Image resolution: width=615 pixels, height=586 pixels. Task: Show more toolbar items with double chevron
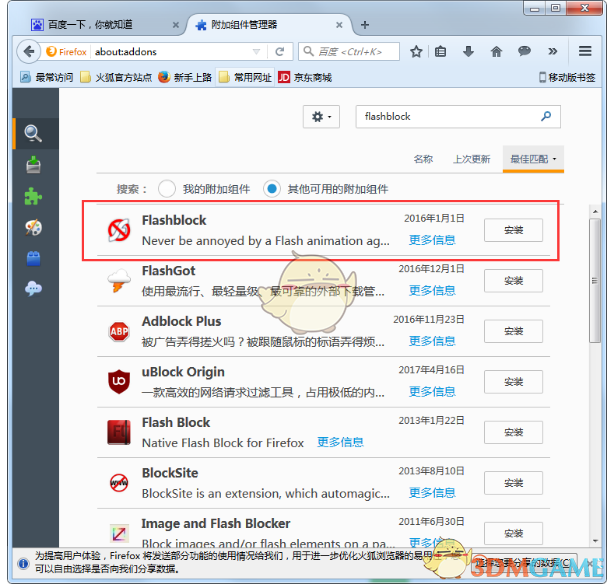click(552, 51)
